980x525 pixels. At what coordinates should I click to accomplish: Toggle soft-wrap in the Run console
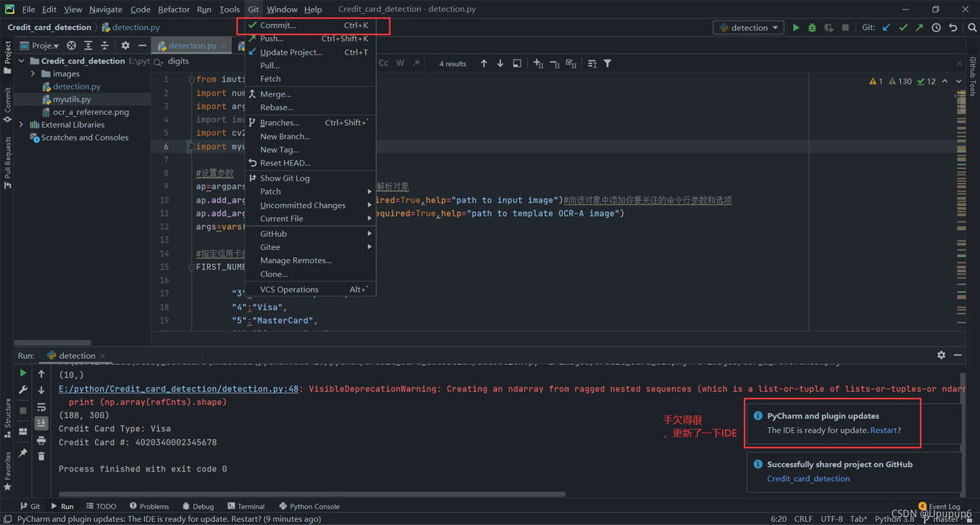[41, 407]
